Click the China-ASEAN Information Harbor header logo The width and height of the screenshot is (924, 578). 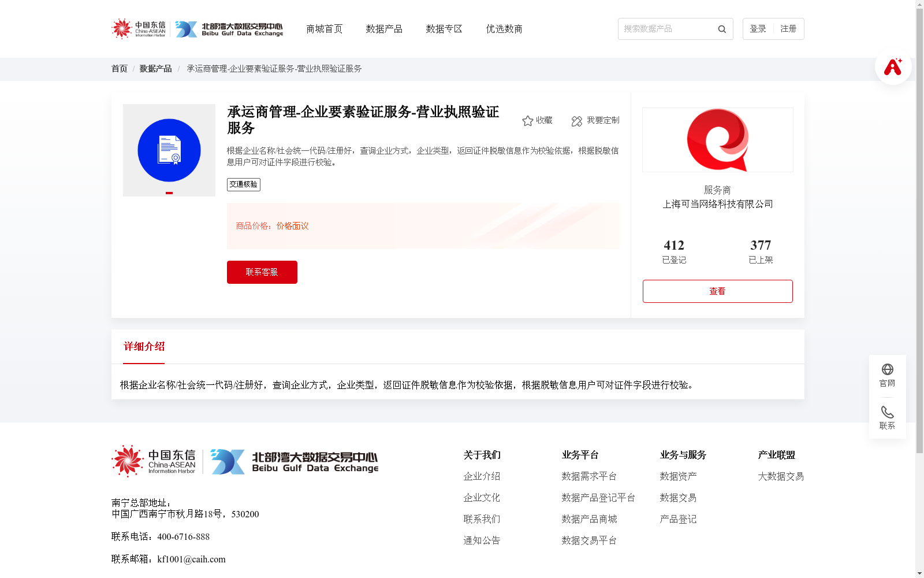tap(139, 28)
